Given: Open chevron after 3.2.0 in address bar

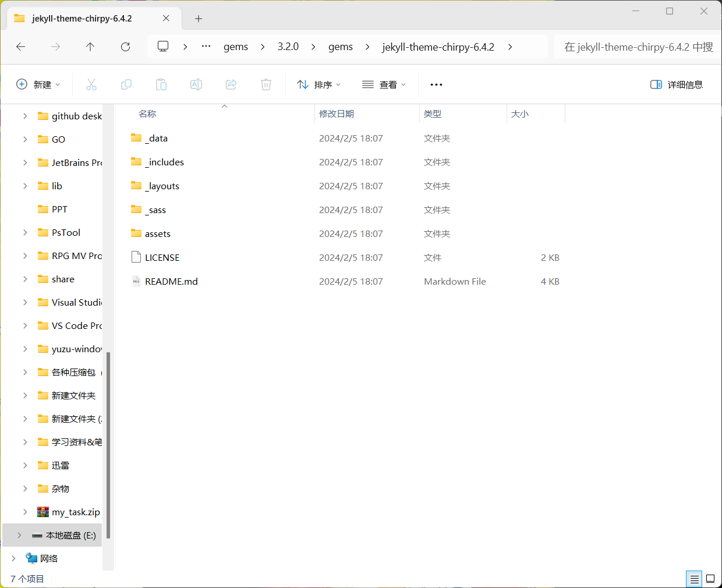Looking at the screenshot, I should coord(313,47).
